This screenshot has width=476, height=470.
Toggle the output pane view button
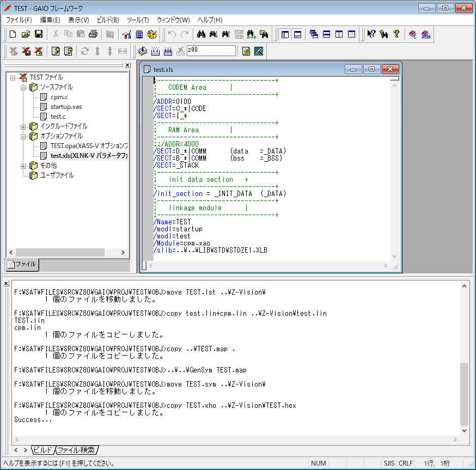(297, 34)
